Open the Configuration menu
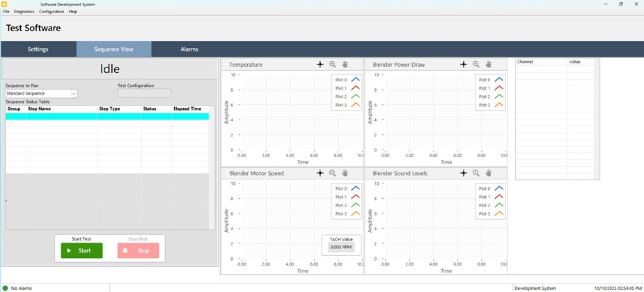This screenshot has width=644, height=292. click(x=52, y=12)
